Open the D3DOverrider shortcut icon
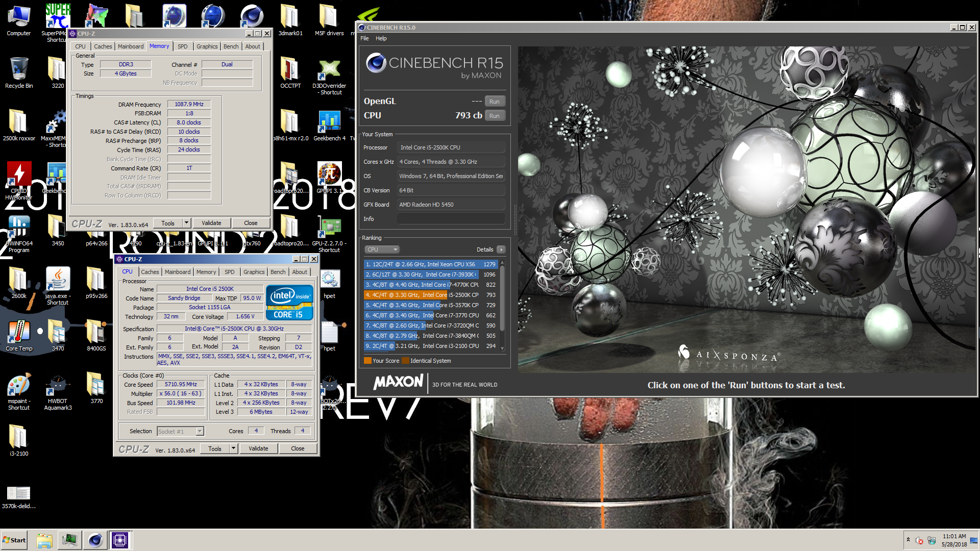Image resolution: width=980 pixels, height=551 pixels. click(329, 70)
